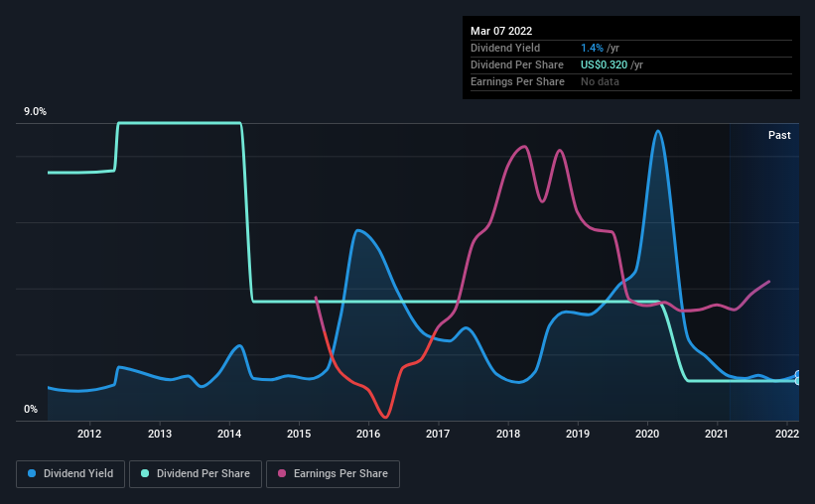Select the 2016 x-axis label
Image resolution: width=815 pixels, height=504 pixels.
pyautogui.click(x=368, y=434)
